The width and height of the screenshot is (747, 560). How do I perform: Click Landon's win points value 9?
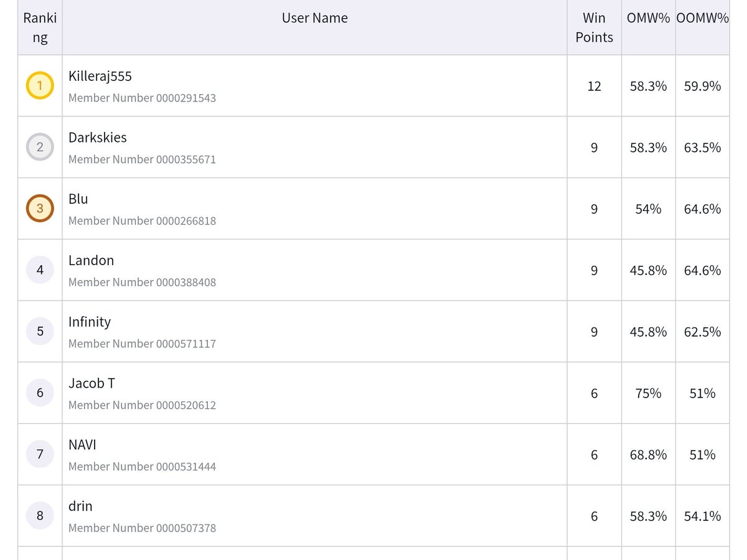click(x=594, y=271)
